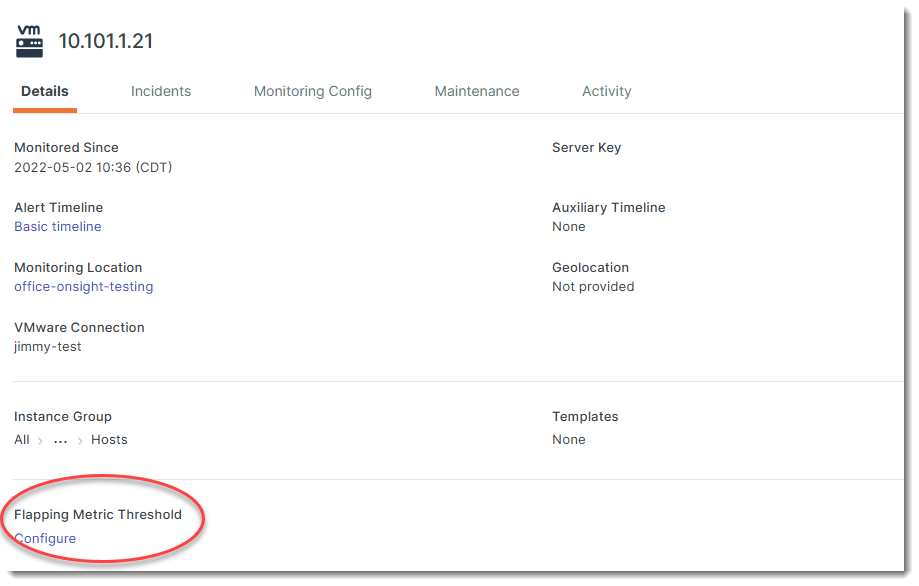Open the Basic timeline link
The height and width of the screenshot is (586, 919).
pyautogui.click(x=58, y=227)
